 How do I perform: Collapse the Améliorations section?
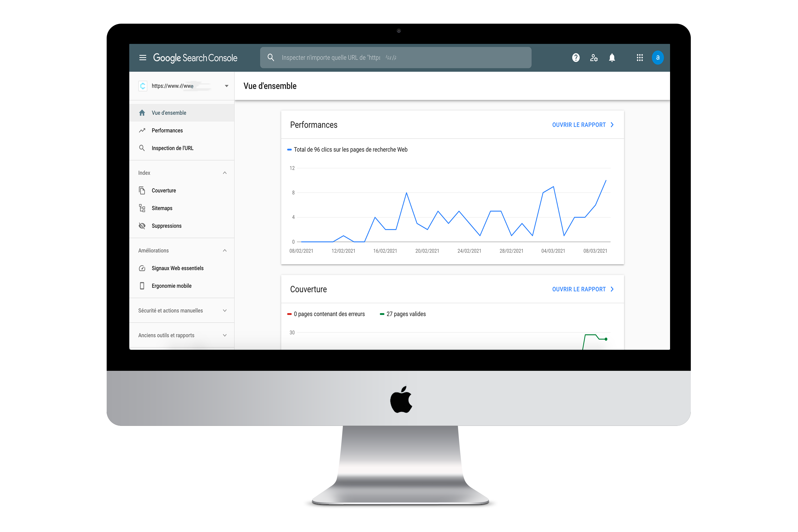click(x=225, y=250)
